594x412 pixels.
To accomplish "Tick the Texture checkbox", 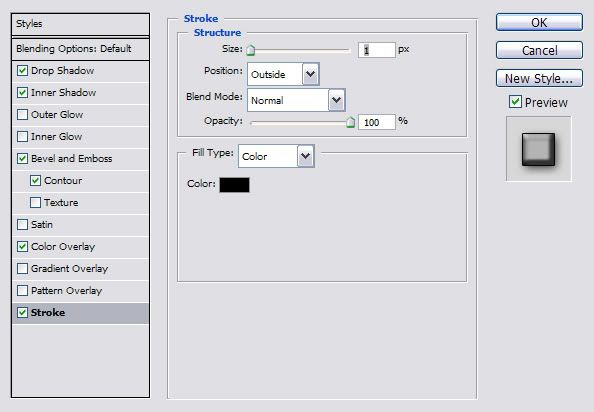I will [x=35, y=202].
